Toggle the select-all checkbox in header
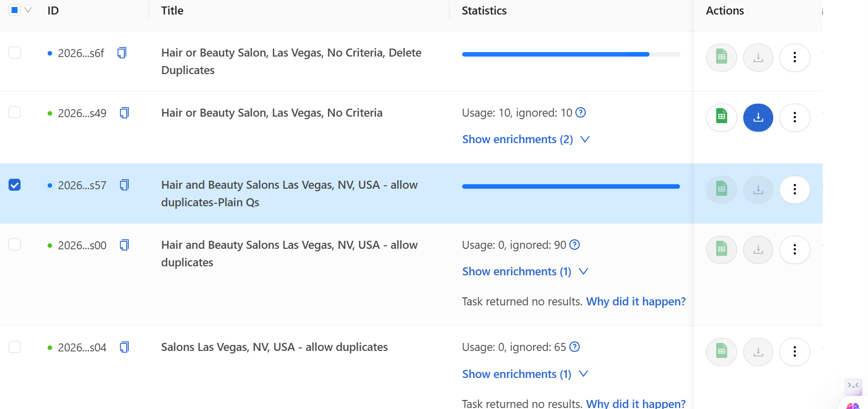The width and height of the screenshot is (868, 409). click(x=15, y=10)
